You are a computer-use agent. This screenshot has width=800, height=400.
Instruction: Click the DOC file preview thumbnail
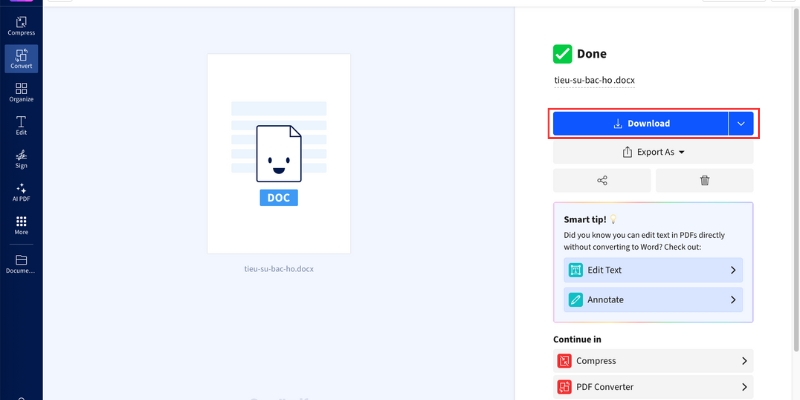click(x=279, y=153)
